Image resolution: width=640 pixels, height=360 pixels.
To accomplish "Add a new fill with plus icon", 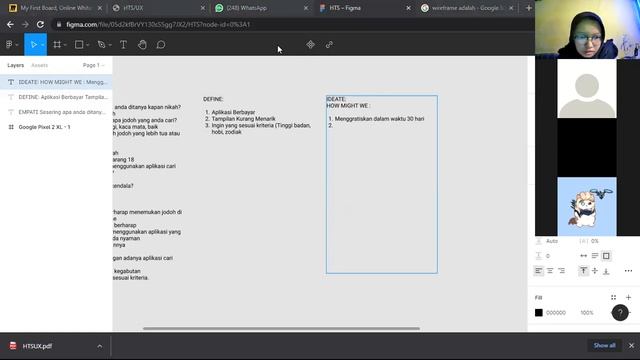I will coord(629,298).
